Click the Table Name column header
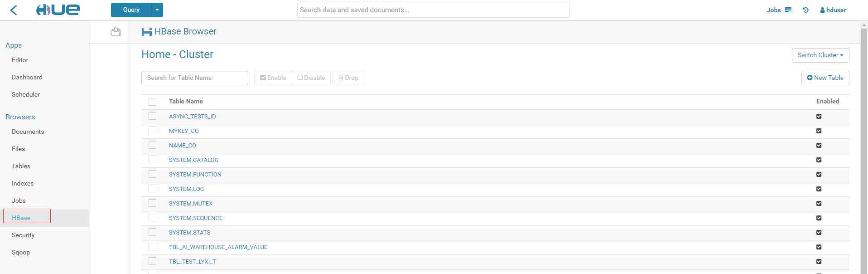The height and width of the screenshot is (274, 868). (x=186, y=102)
